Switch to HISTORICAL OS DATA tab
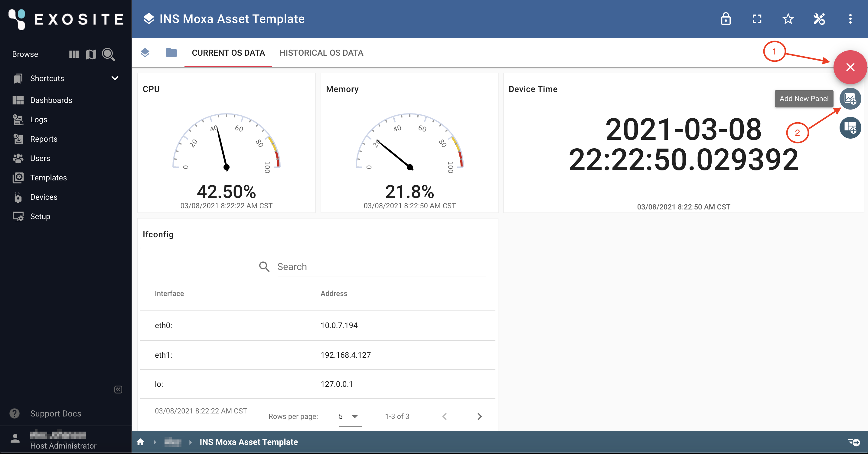 pos(321,53)
